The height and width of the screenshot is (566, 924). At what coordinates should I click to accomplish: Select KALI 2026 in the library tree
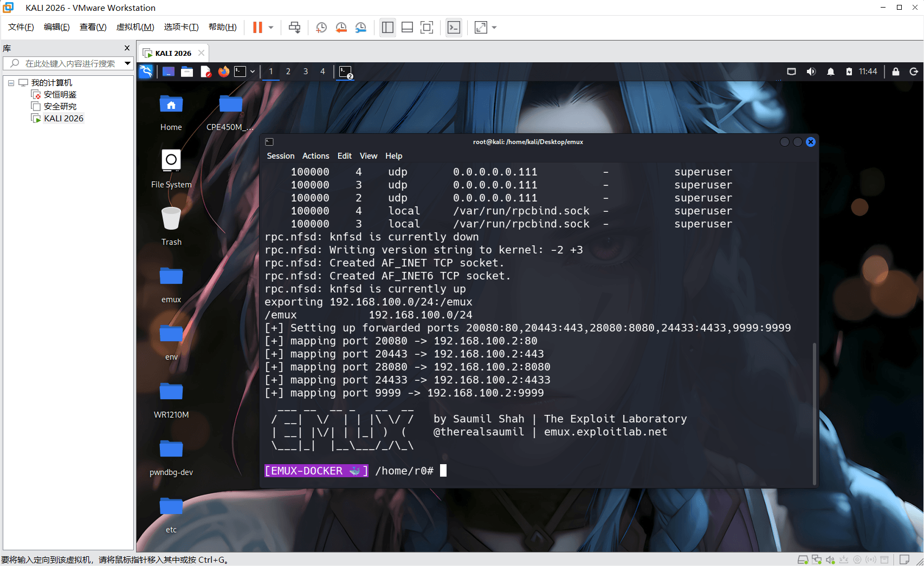pyautogui.click(x=57, y=119)
